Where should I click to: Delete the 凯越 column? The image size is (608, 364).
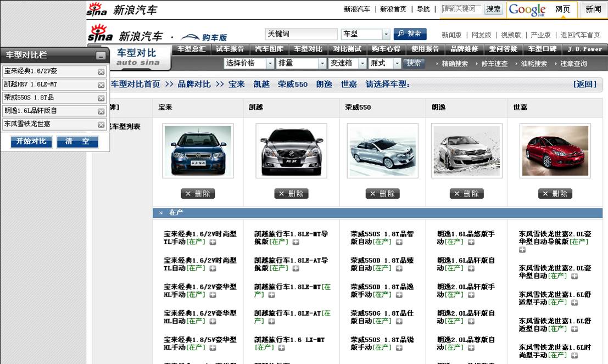[x=291, y=193]
